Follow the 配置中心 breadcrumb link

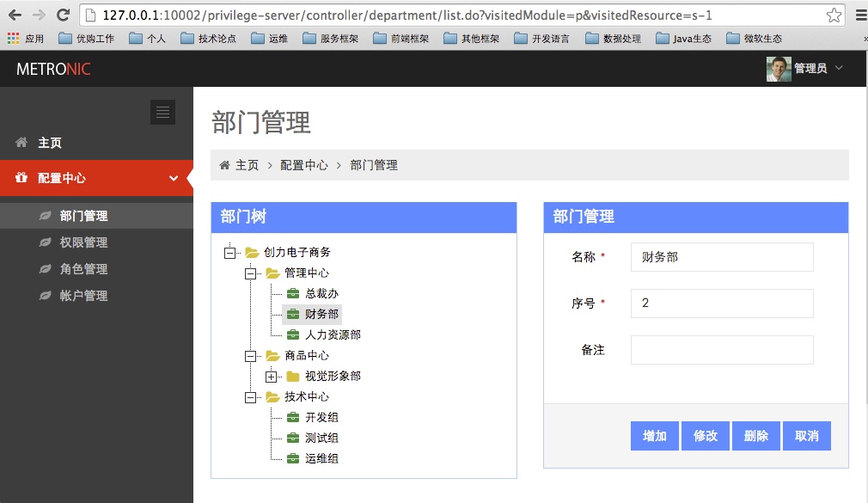(x=304, y=165)
